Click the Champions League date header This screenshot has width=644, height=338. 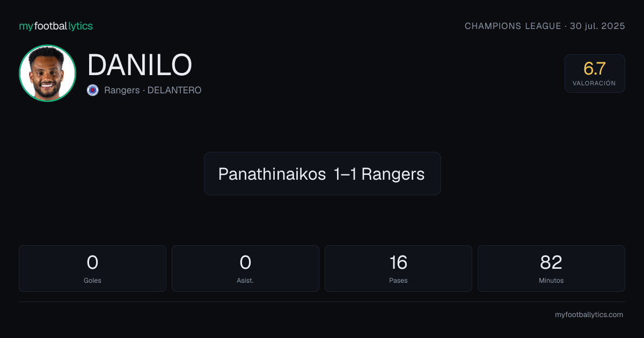[x=545, y=26]
